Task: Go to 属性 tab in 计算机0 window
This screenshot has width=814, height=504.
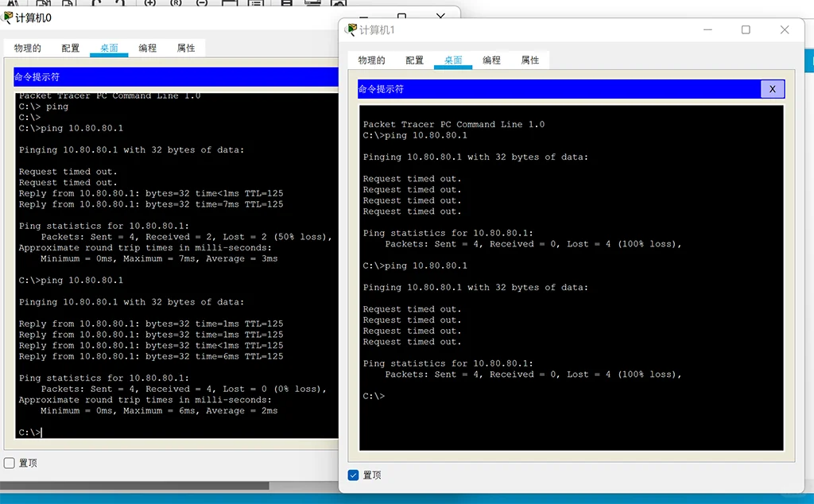Action: 186,48
